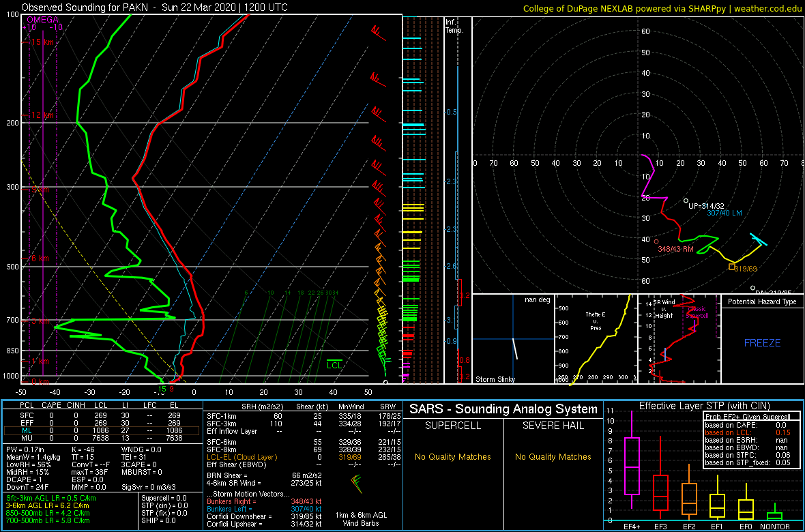Click the Bunkers Left = 307/40 kt line

click(264, 509)
